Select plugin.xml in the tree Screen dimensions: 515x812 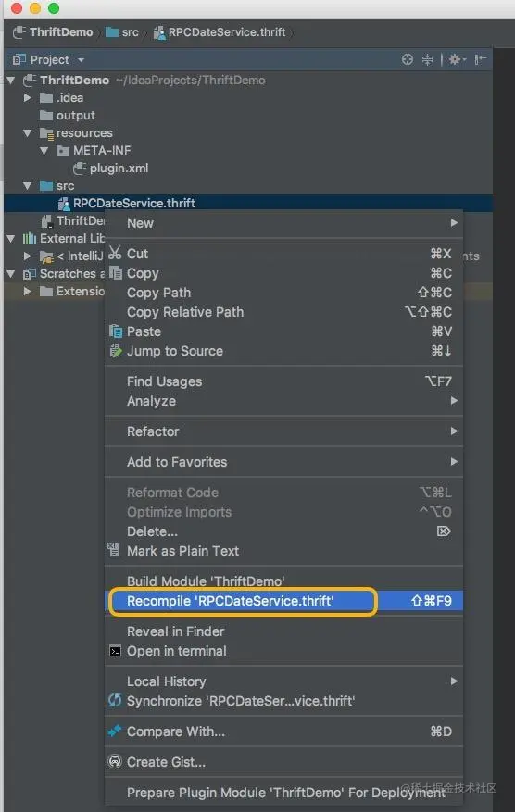pos(119,169)
